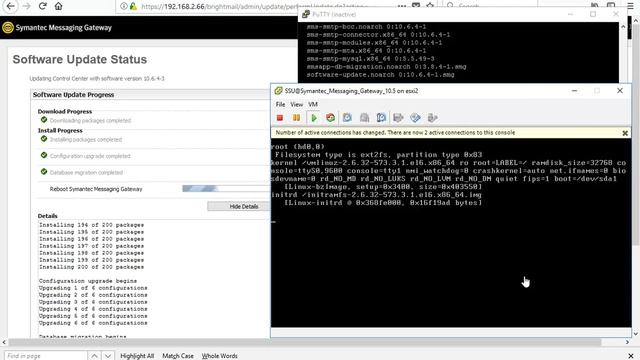This screenshot has width=640, height=360.
Task: Reload the page with browser refresh icon
Action: coord(42,6)
